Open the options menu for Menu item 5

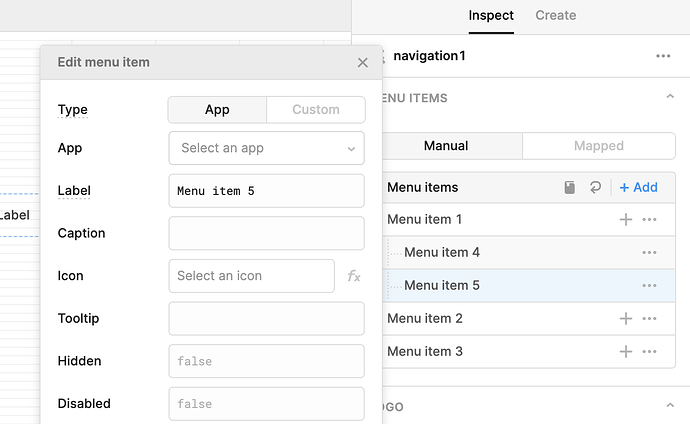(649, 285)
